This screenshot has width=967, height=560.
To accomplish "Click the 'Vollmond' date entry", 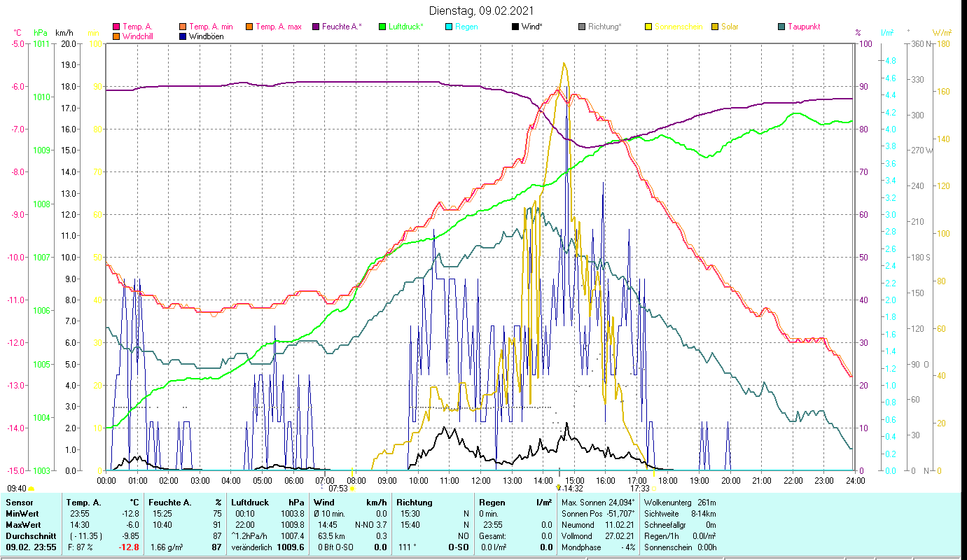I will click(x=599, y=536).
